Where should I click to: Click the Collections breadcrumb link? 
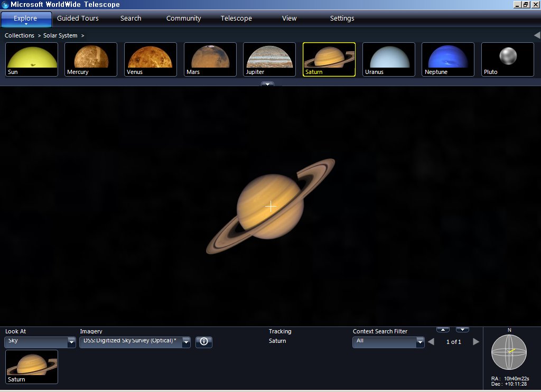pyautogui.click(x=20, y=35)
